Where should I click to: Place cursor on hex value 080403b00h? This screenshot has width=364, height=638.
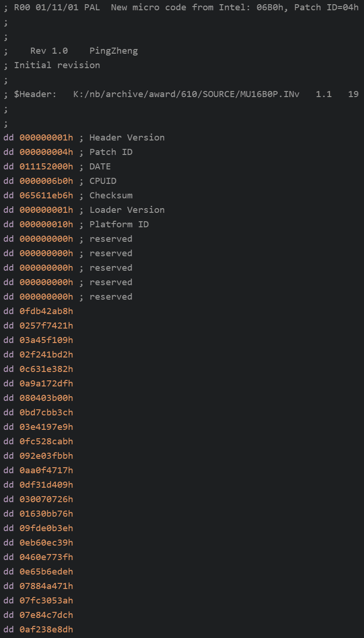[x=46, y=398]
